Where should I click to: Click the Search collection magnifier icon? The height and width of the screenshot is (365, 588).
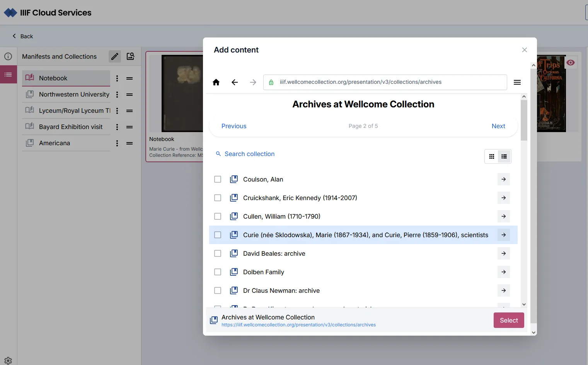[218, 153]
